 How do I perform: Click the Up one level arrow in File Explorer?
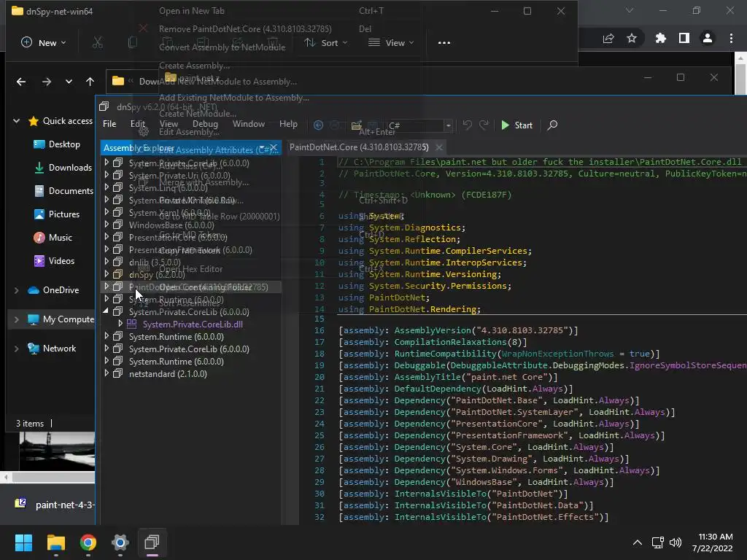90,82
